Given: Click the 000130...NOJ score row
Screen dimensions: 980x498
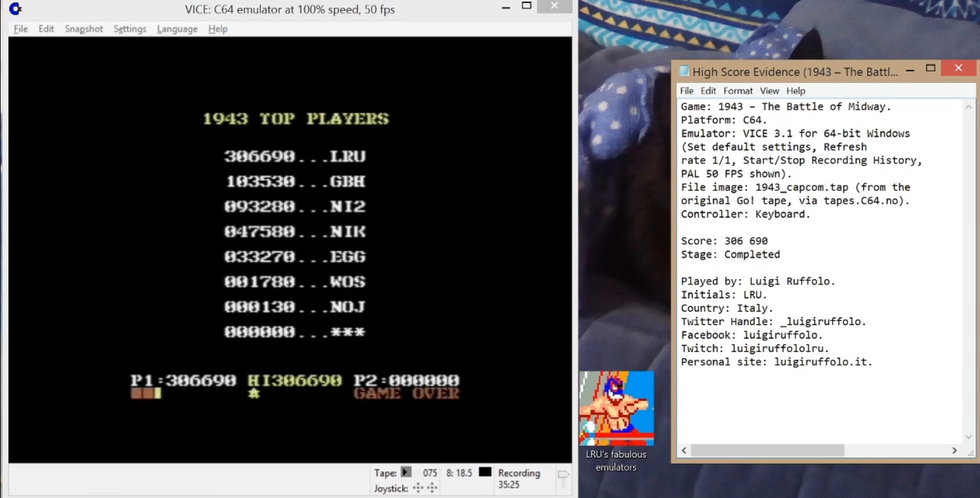Looking at the screenshot, I should (295, 307).
